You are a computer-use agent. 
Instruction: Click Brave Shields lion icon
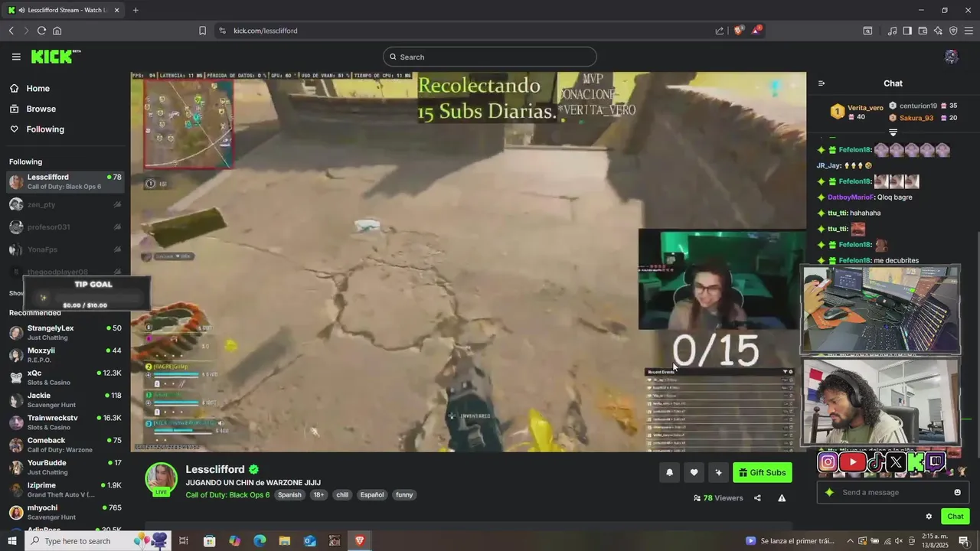coord(739,31)
